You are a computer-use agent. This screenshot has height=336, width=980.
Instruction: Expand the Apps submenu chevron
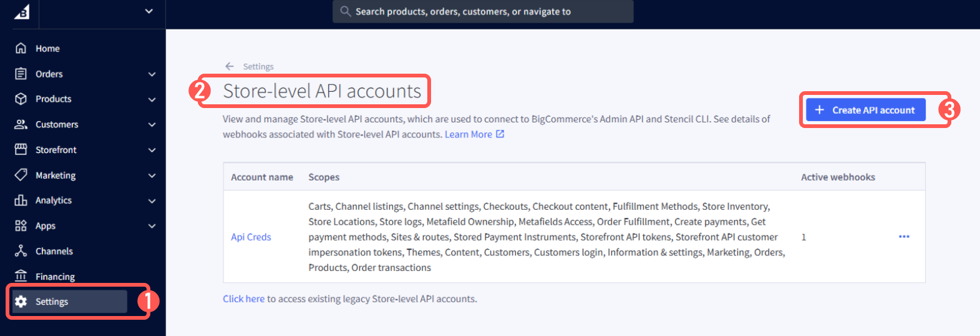click(152, 226)
